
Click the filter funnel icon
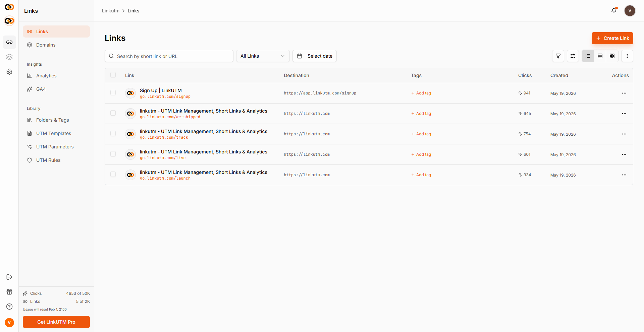click(558, 56)
